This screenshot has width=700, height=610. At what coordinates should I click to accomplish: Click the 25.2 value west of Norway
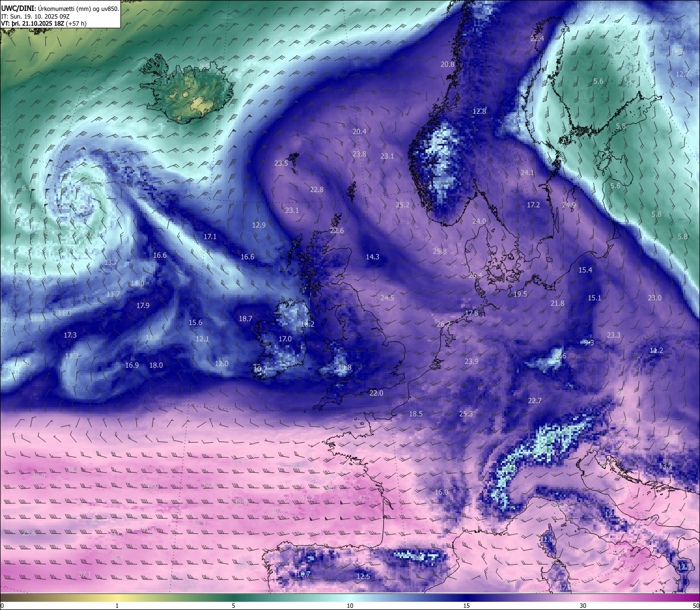(x=402, y=205)
